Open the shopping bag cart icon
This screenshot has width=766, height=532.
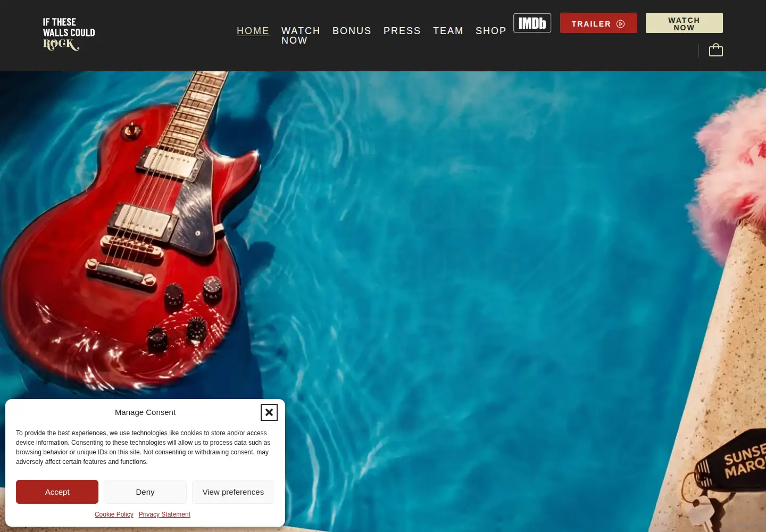[x=716, y=50]
